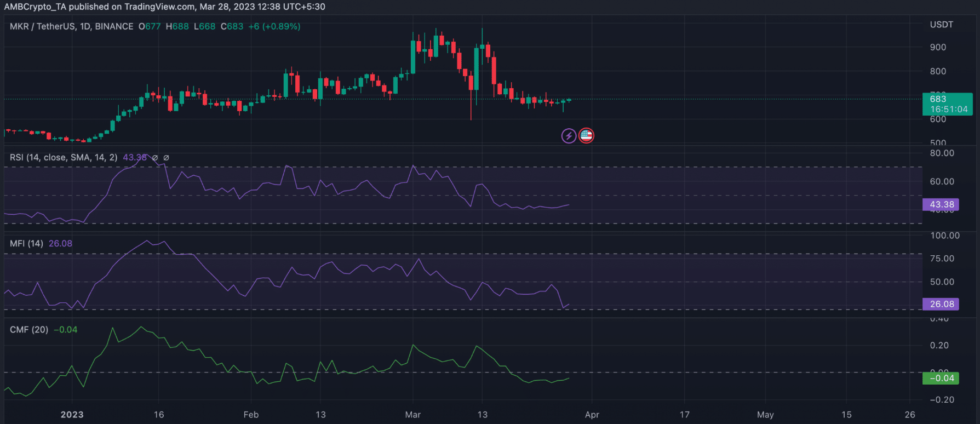Click the Mar label on the time axis
The image size is (980, 424).
point(412,415)
